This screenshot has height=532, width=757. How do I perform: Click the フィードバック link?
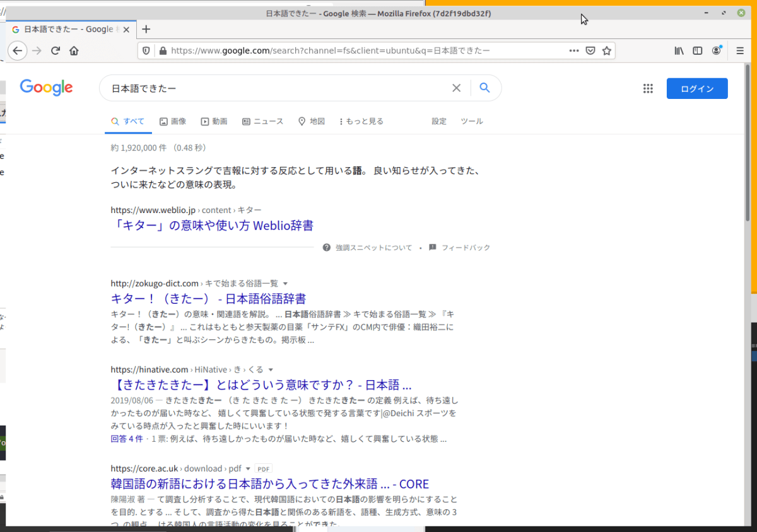pyautogui.click(x=466, y=248)
